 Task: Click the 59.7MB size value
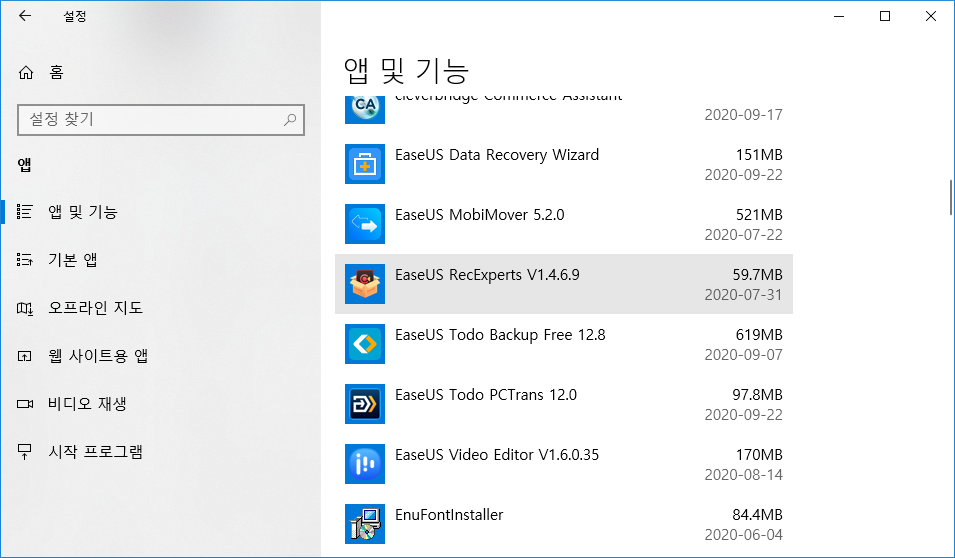tap(757, 275)
